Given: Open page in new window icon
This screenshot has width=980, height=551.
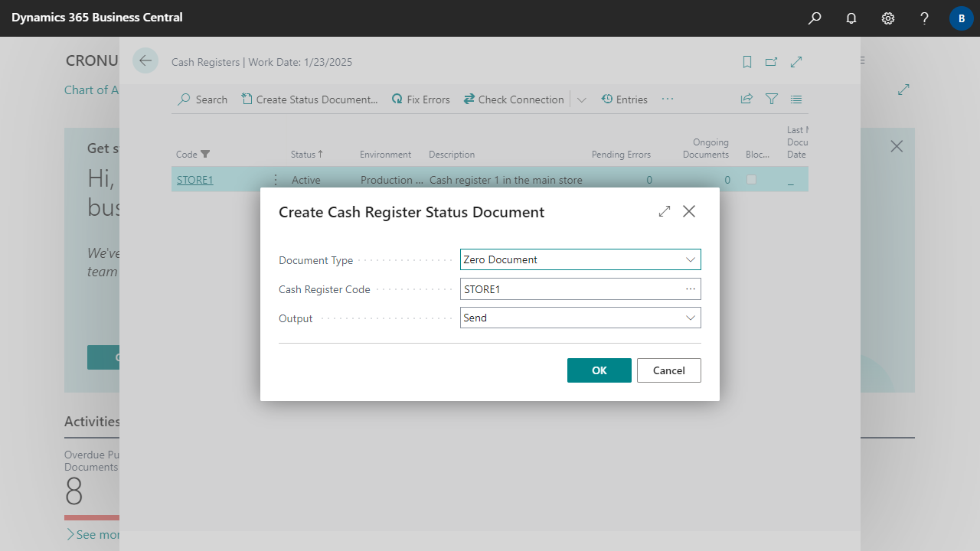Looking at the screenshot, I should [772, 62].
